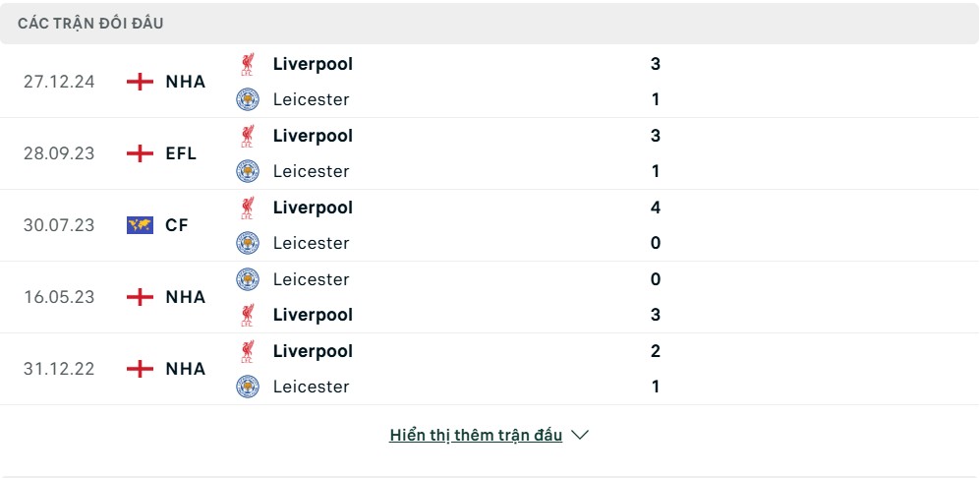Click Leicester crest in 28.09.23 match
Image resolution: width=980 pixels, height=478 pixels.
coord(248,171)
